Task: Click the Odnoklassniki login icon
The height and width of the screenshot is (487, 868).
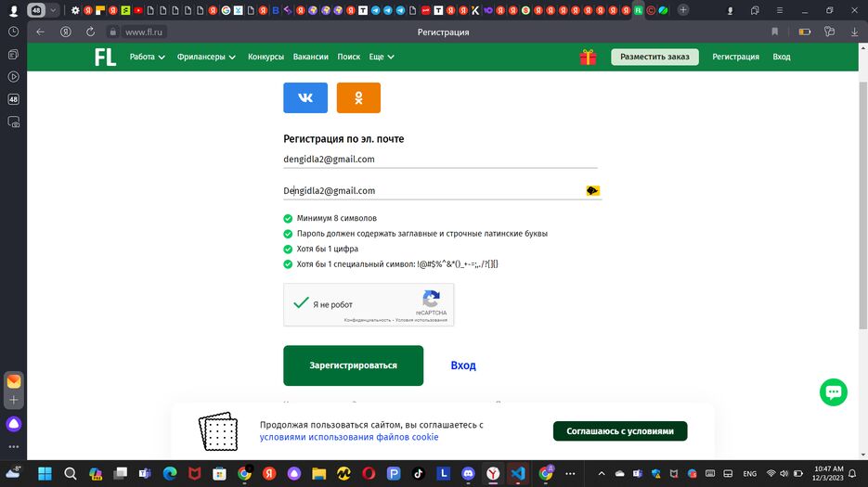Action: click(x=358, y=97)
